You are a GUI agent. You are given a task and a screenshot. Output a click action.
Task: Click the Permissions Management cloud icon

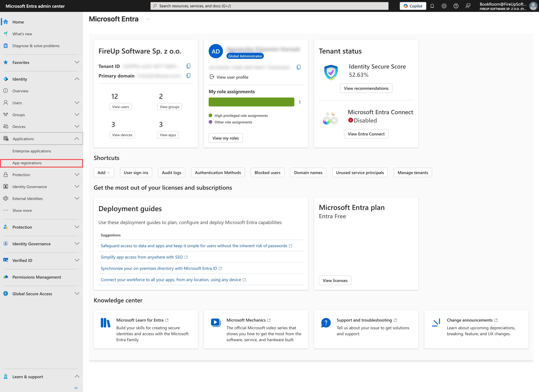click(x=6, y=277)
